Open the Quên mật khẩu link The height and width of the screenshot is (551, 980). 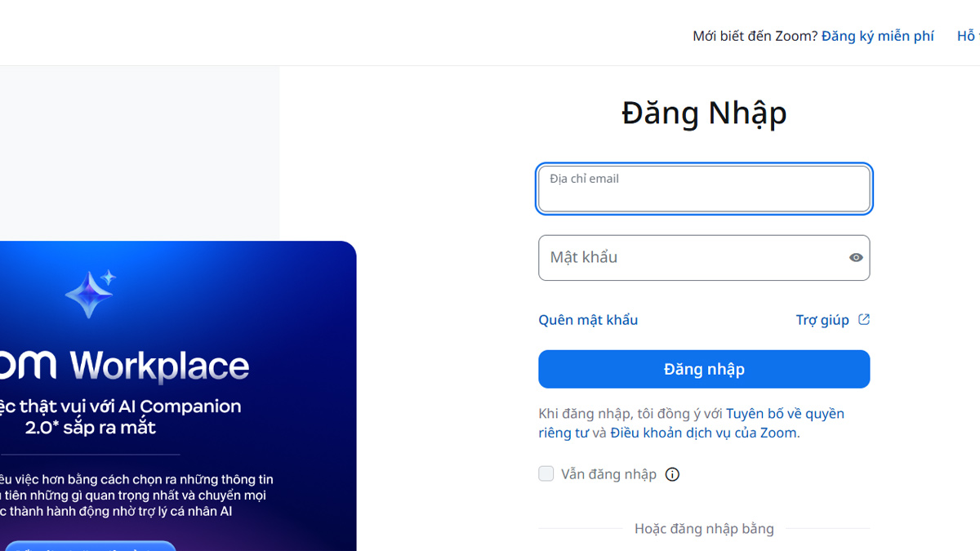coord(588,320)
